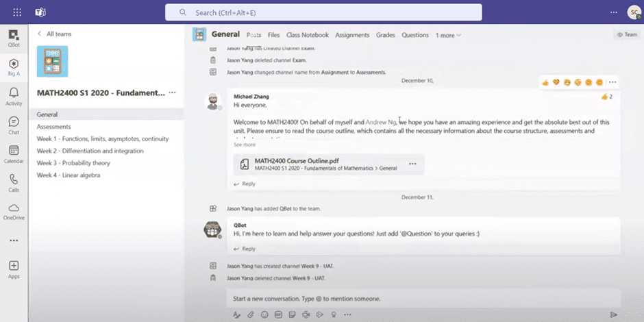Reply to the QBot message
Viewport: 644px width, 322px height.
[245, 249]
